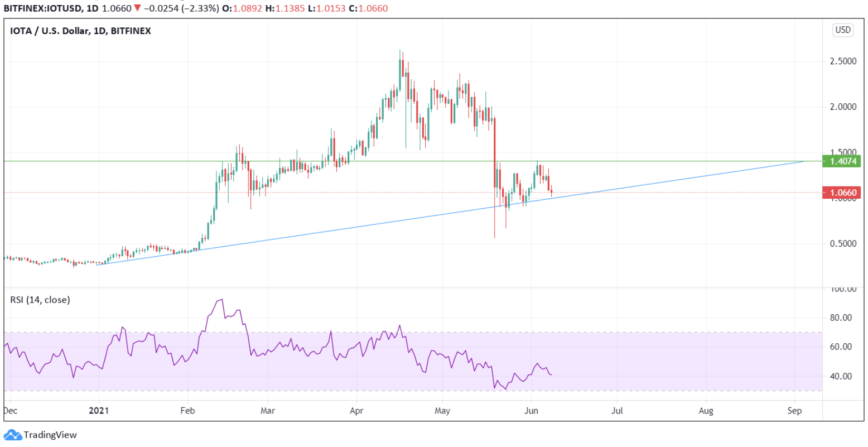Click the 2.0000 price axis label

point(843,107)
